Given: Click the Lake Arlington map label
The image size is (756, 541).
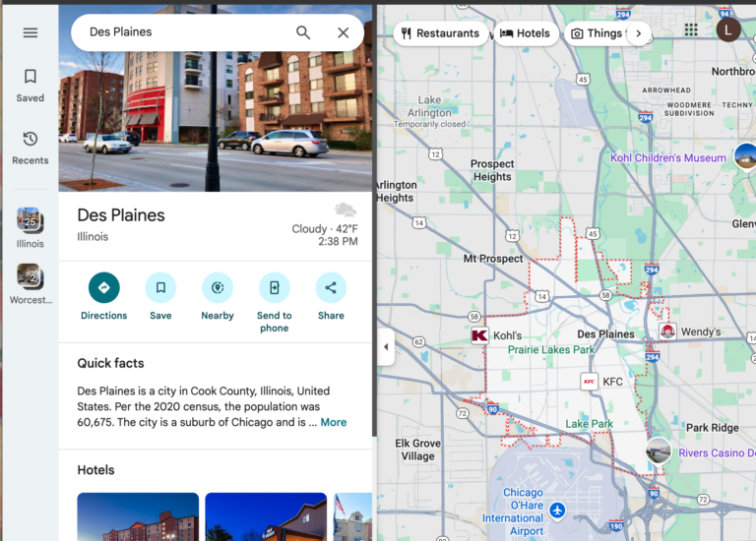Looking at the screenshot, I should [429, 106].
